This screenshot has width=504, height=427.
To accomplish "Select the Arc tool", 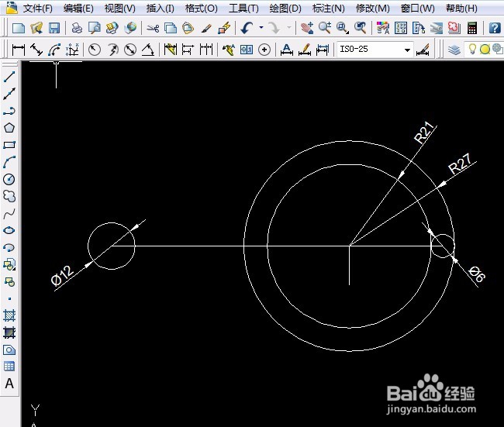I will tap(9, 162).
